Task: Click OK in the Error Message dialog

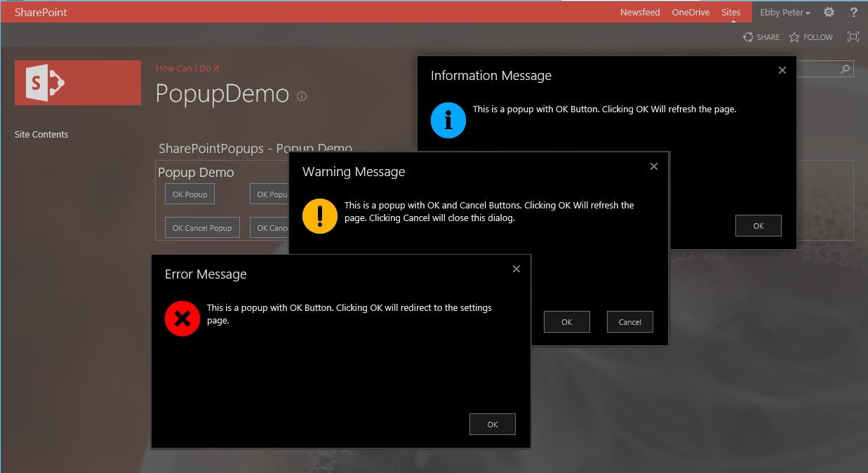Action: 492,424
